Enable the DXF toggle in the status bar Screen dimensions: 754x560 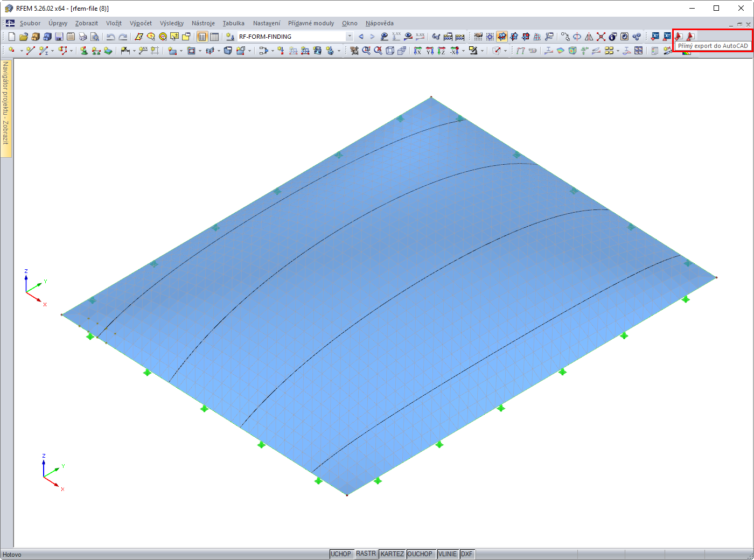pos(466,554)
